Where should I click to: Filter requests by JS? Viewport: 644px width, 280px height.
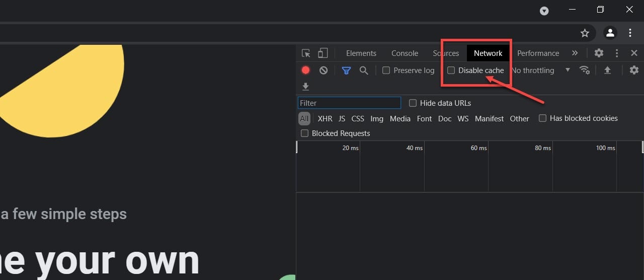click(342, 119)
